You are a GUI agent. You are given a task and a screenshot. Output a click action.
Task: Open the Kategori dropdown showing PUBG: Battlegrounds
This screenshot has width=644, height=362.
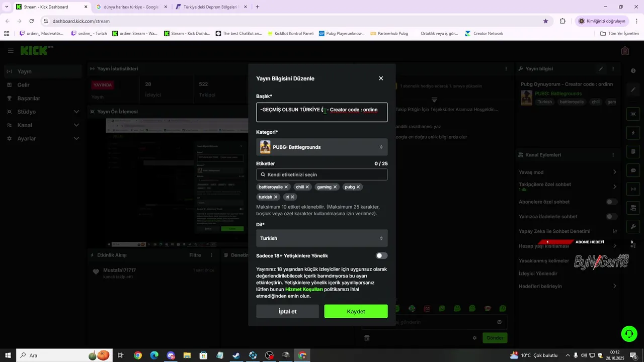click(322, 147)
